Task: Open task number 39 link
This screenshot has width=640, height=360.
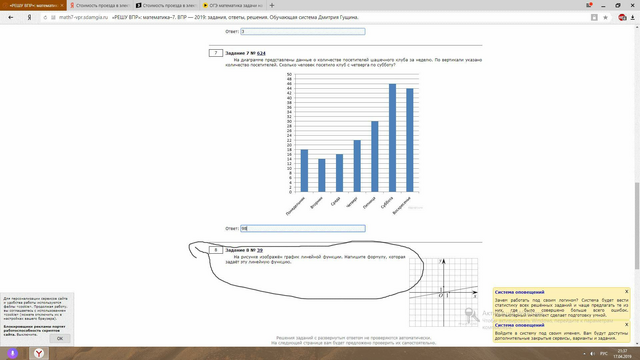Action: click(x=260, y=250)
